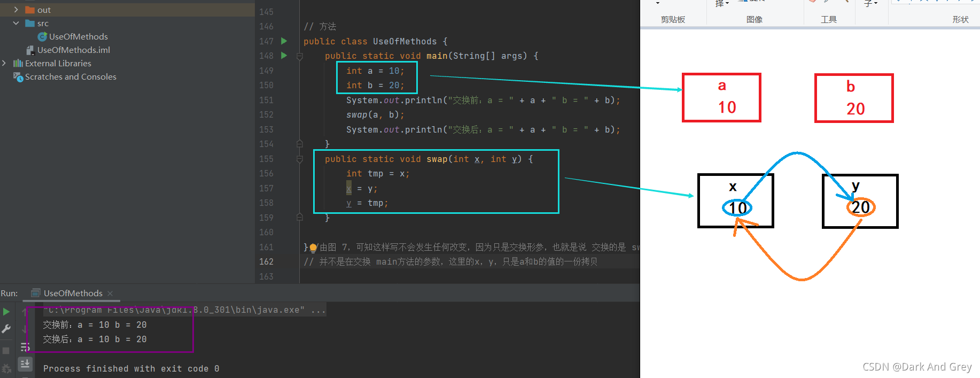Click the line 162 comment text

(x=450, y=261)
